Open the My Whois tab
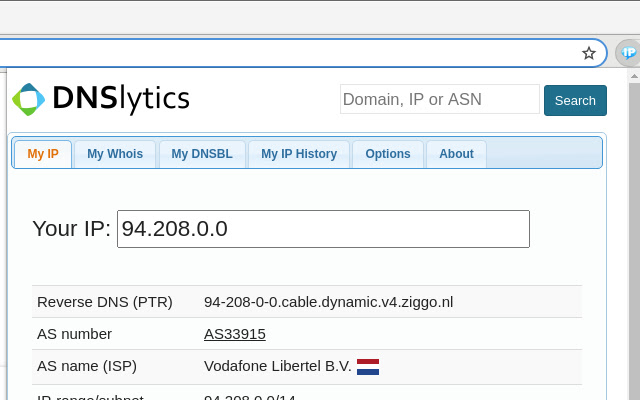The image size is (640, 400). tap(115, 154)
